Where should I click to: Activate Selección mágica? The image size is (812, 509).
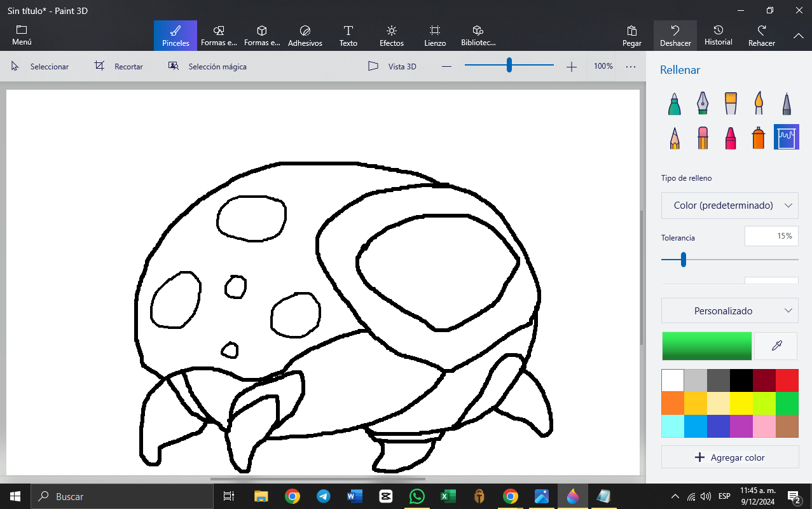coord(207,66)
